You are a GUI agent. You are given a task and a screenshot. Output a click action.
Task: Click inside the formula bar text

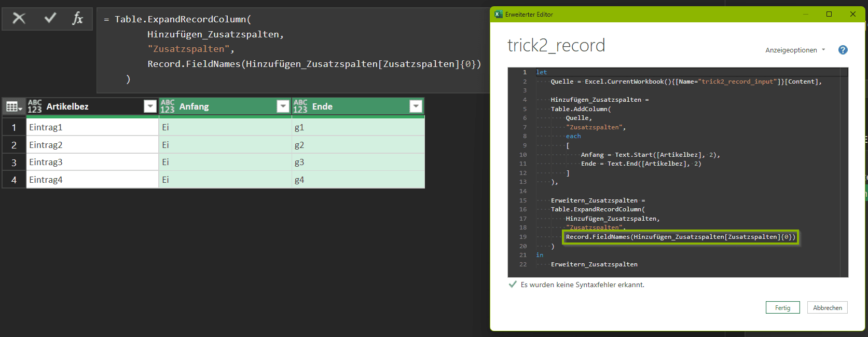tap(291, 49)
